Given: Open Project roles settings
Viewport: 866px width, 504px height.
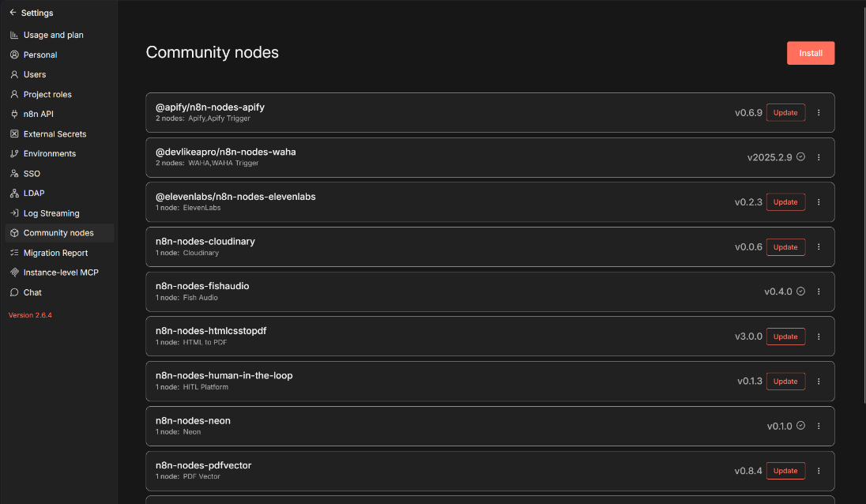Looking at the screenshot, I should click(59, 94).
